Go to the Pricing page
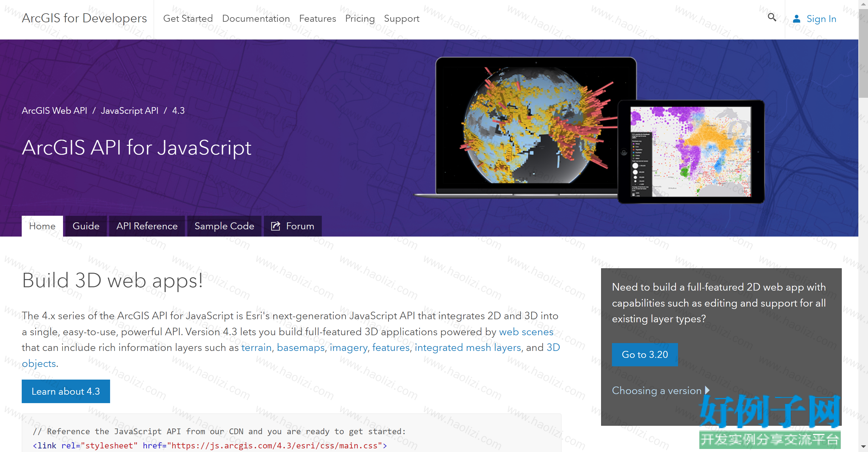Viewport: 868px width, 452px height. tap(360, 18)
